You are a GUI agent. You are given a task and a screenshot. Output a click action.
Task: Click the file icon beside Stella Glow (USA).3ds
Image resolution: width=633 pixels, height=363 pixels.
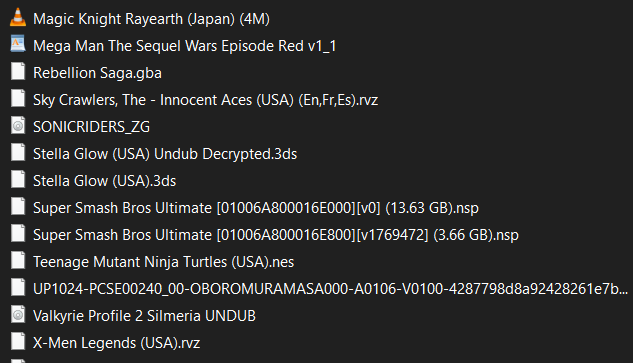coord(18,180)
